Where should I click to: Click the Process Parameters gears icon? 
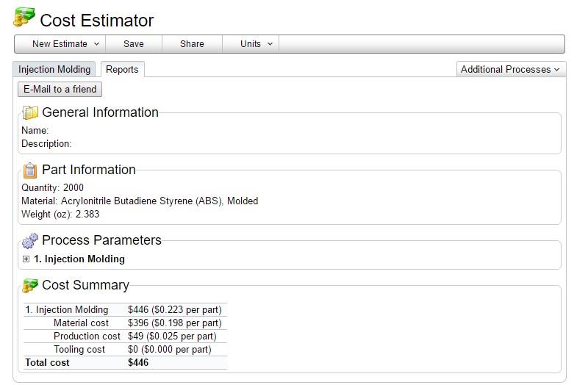point(29,241)
